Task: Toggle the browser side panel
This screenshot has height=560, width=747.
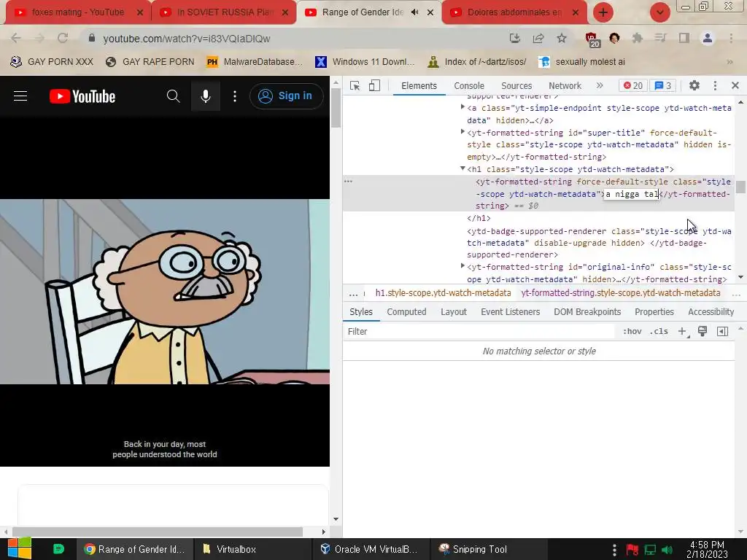Action: (x=684, y=38)
